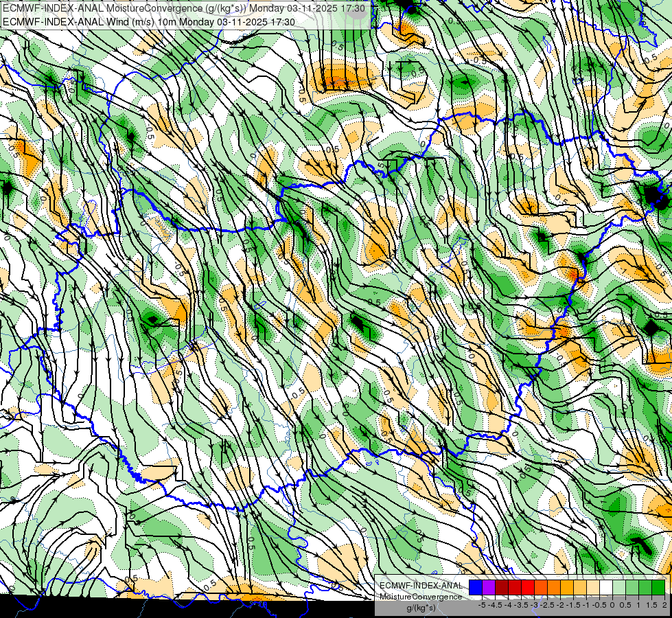Pick the legend swatch between -2 and -1.5
The height and width of the screenshot is (618, 672).
pyautogui.click(x=567, y=587)
